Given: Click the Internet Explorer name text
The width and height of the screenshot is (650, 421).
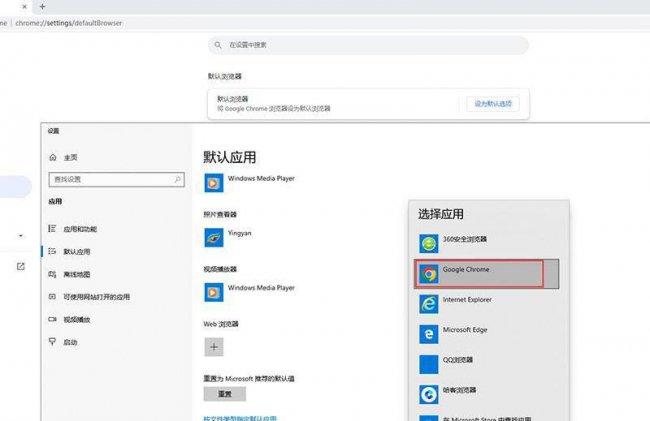Looking at the screenshot, I should [x=467, y=299].
